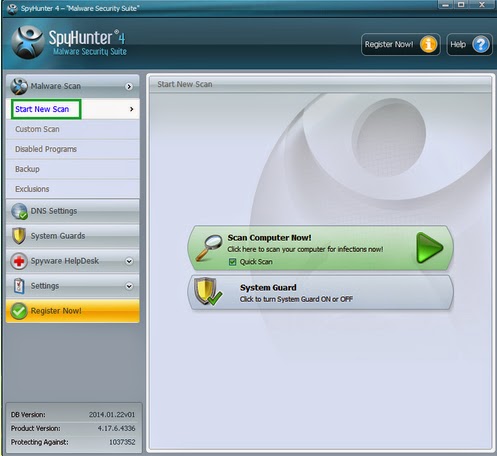This screenshot has height=456, width=497.
Task: Click Register Now button in header
Action: 401,44
